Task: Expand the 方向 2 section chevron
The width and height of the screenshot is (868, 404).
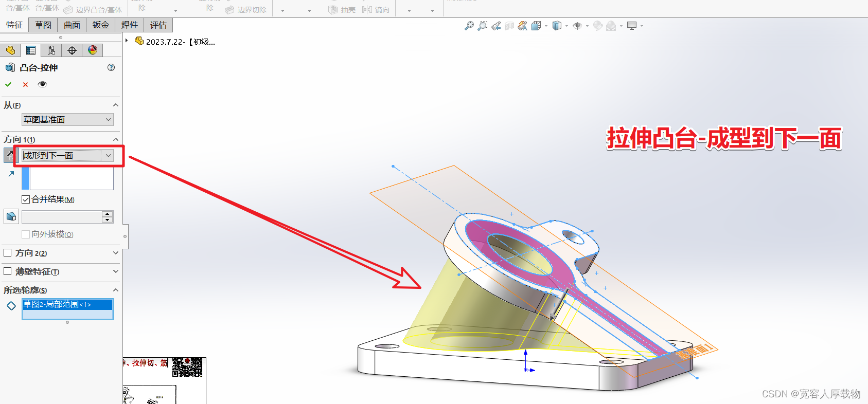Action: click(x=116, y=253)
